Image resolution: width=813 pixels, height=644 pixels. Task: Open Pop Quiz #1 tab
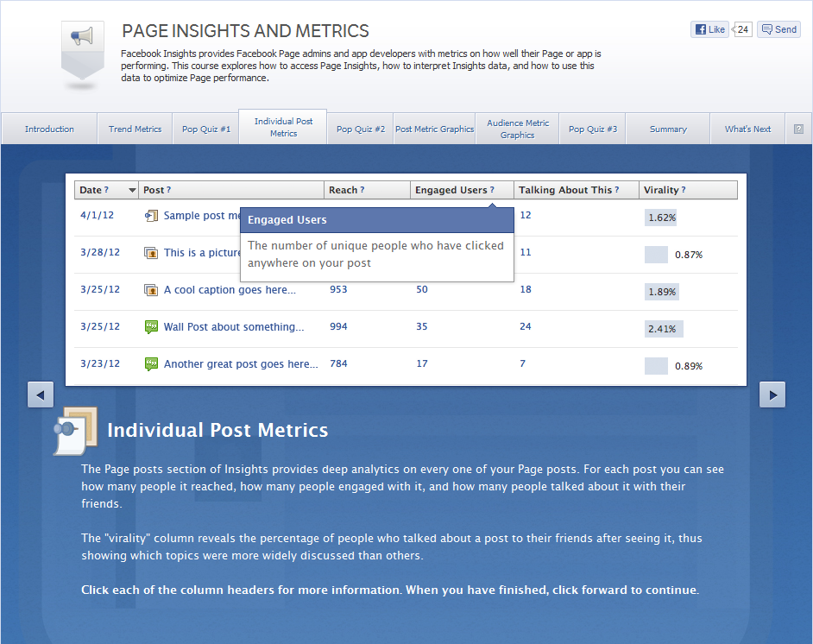pos(206,129)
